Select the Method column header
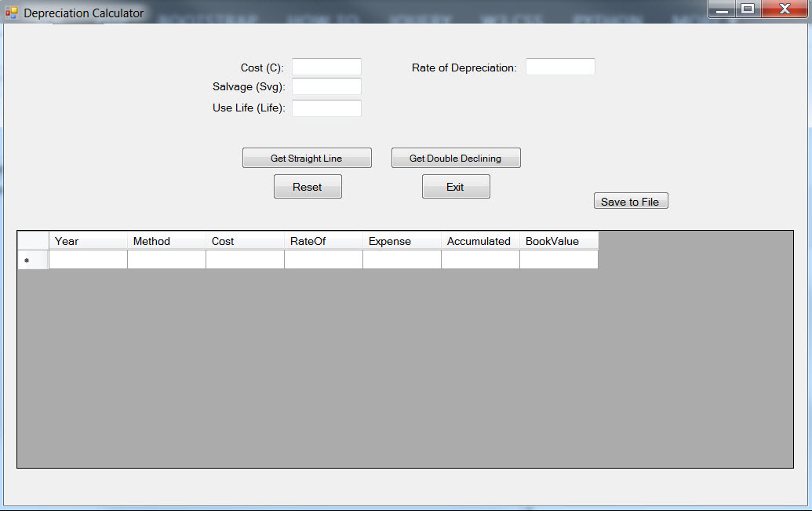 coord(166,241)
